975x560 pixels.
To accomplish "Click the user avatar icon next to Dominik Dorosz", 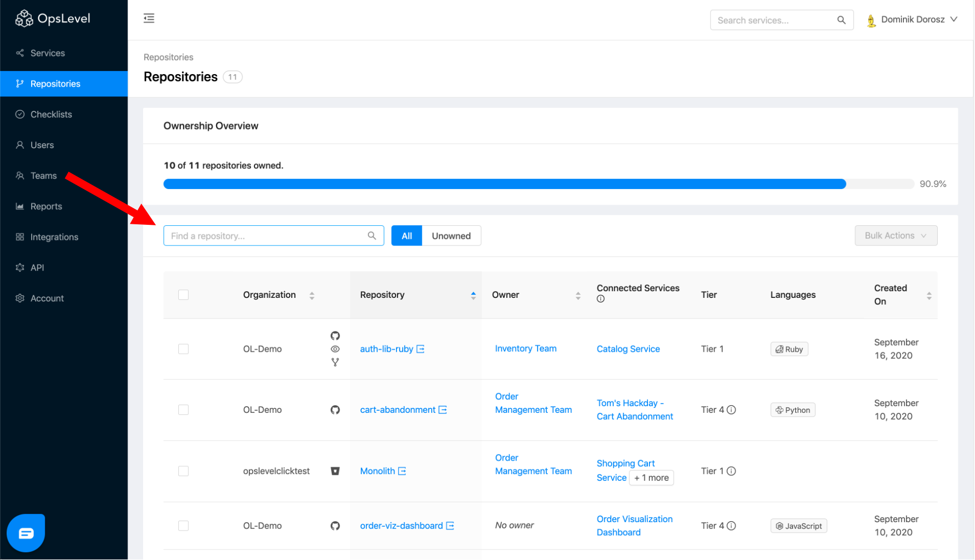I will click(871, 20).
